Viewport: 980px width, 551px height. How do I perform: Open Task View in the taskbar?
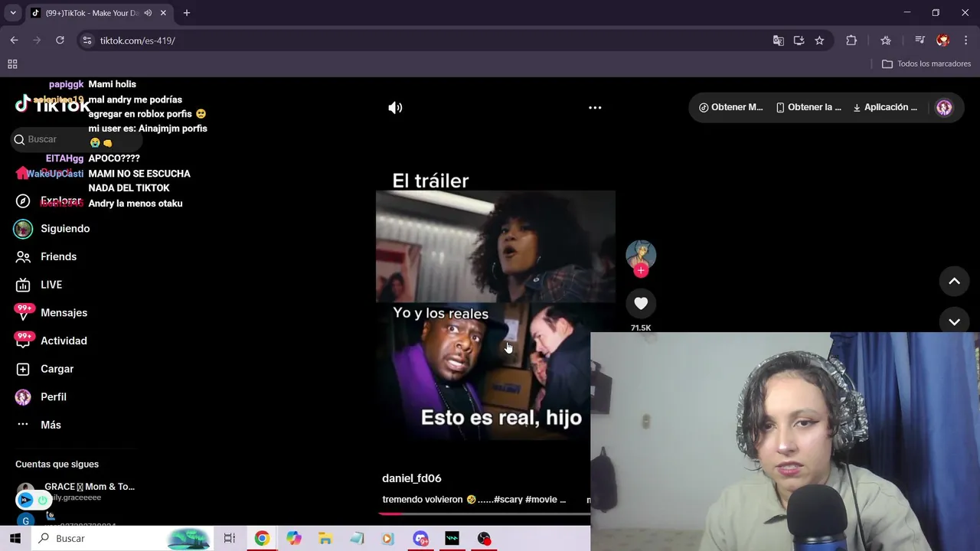point(229,539)
